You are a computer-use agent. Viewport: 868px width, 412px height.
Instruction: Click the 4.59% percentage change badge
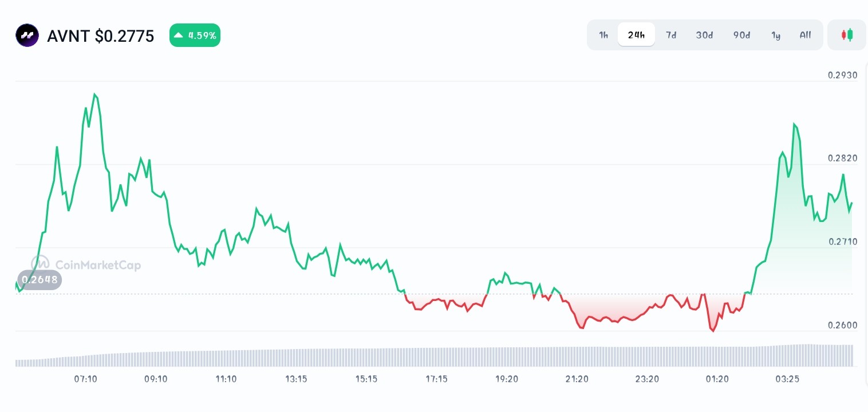point(195,35)
